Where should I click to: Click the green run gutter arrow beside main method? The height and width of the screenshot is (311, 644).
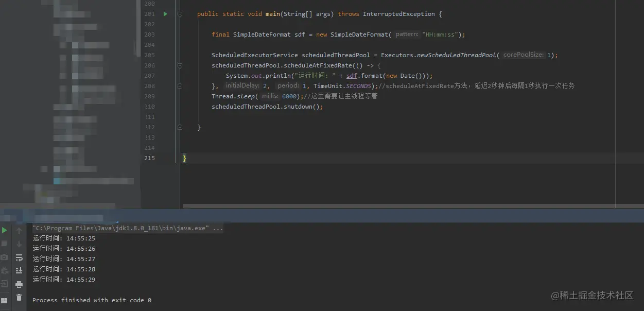tap(165, 14)
